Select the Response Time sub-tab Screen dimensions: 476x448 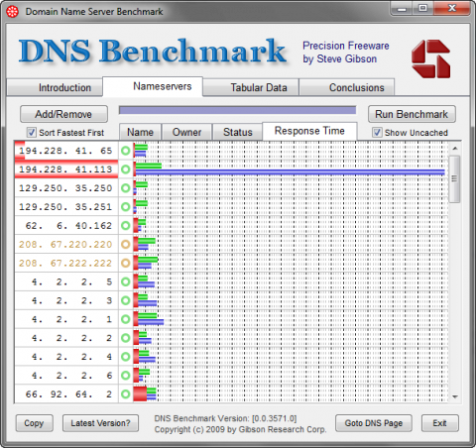pyautogui.click(x=309, y=131)
